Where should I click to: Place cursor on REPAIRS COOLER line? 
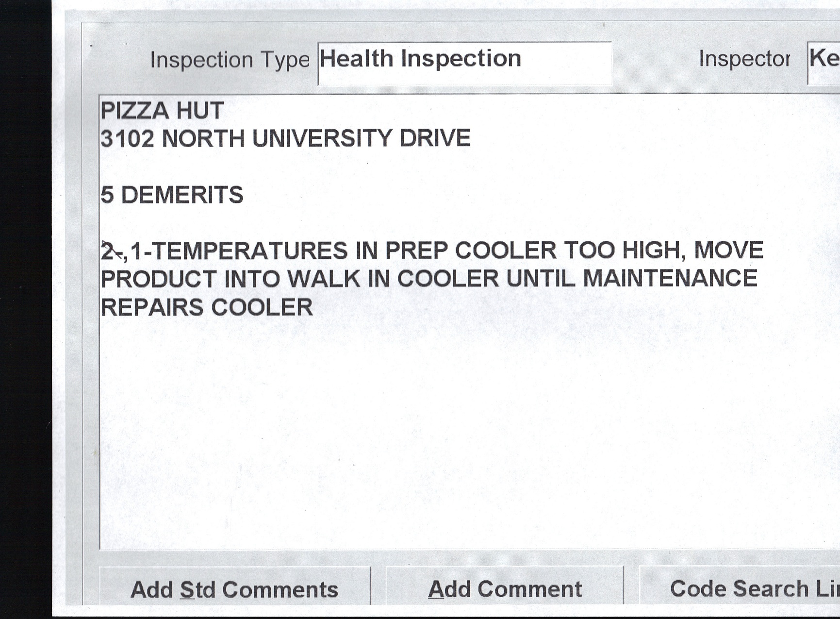click(x=207, y=307)
